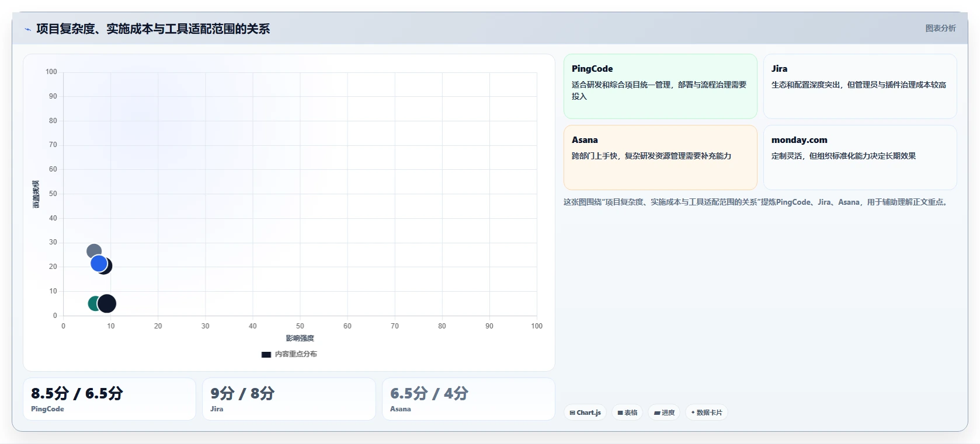
Task: Click the 100 label on the vertical axis
Action: click(51, 72)
